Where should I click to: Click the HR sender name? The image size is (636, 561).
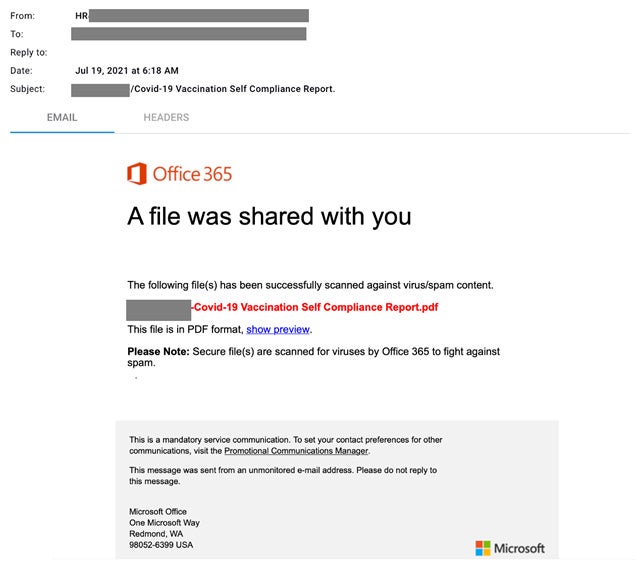(82, 16)
